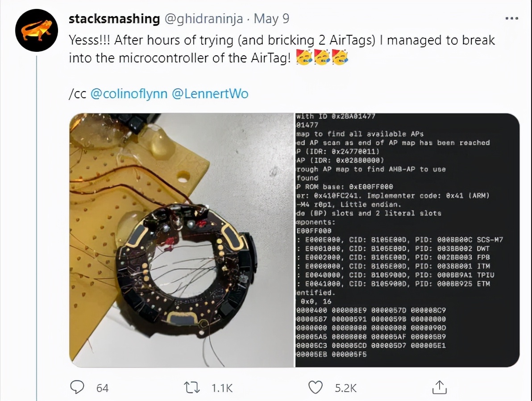Click the 1.1K retweets count
This screenshot has width=532, height=401.
222,388
